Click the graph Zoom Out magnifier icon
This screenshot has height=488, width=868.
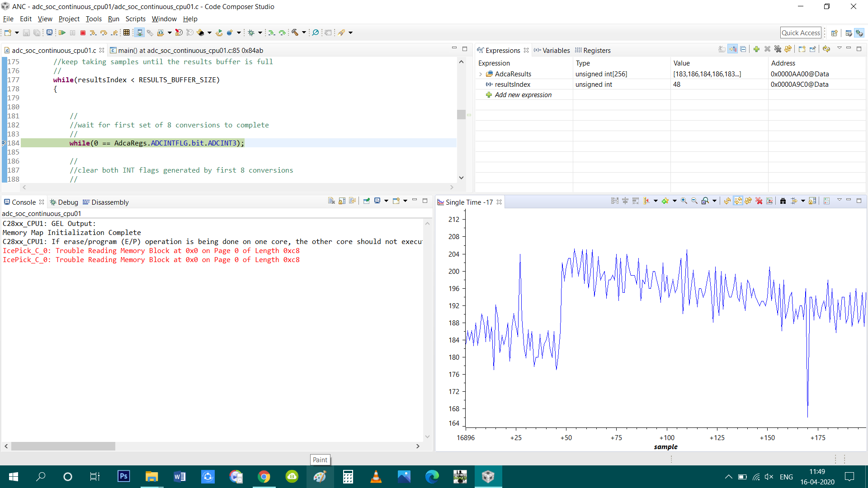click(x=694, y=201)
